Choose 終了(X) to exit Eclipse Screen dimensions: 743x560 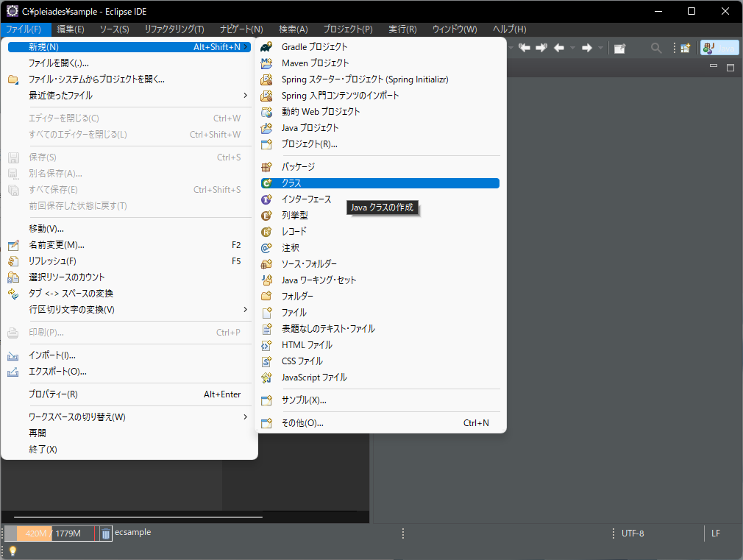click(129, 449)
